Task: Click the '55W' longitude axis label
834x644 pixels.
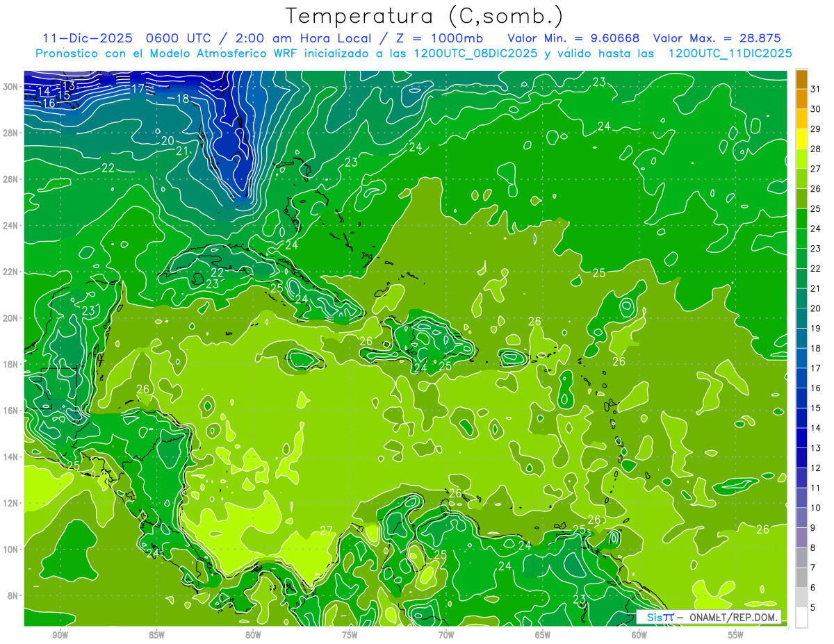Action: pyautogui.click(x=736, y=635)
